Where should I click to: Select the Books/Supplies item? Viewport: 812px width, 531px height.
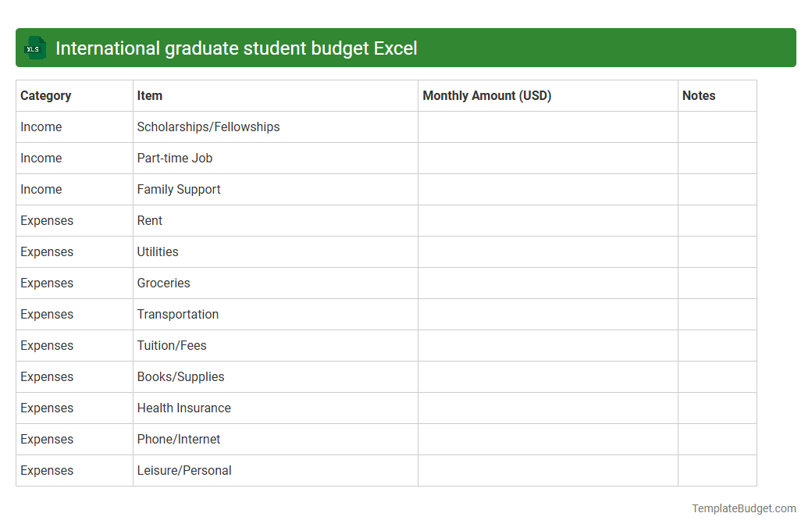(180, 376)
